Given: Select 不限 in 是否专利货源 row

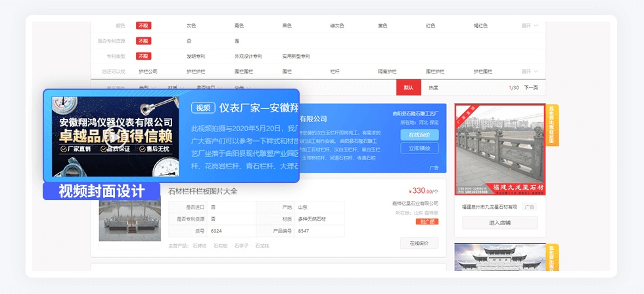Looking at the screenshot, I should coord(144,41).
